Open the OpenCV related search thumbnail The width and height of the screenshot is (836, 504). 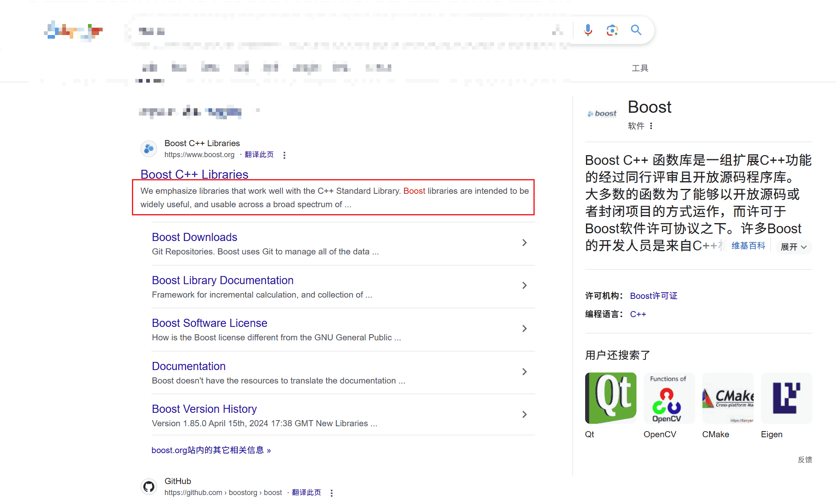(669, 398)
